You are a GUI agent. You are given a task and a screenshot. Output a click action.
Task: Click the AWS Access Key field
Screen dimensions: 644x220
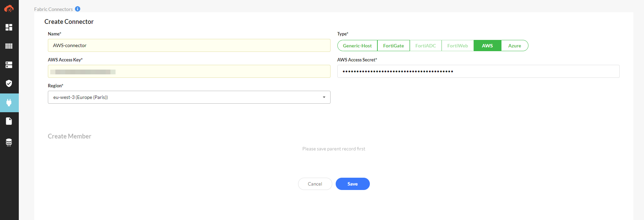pos(189,71)
